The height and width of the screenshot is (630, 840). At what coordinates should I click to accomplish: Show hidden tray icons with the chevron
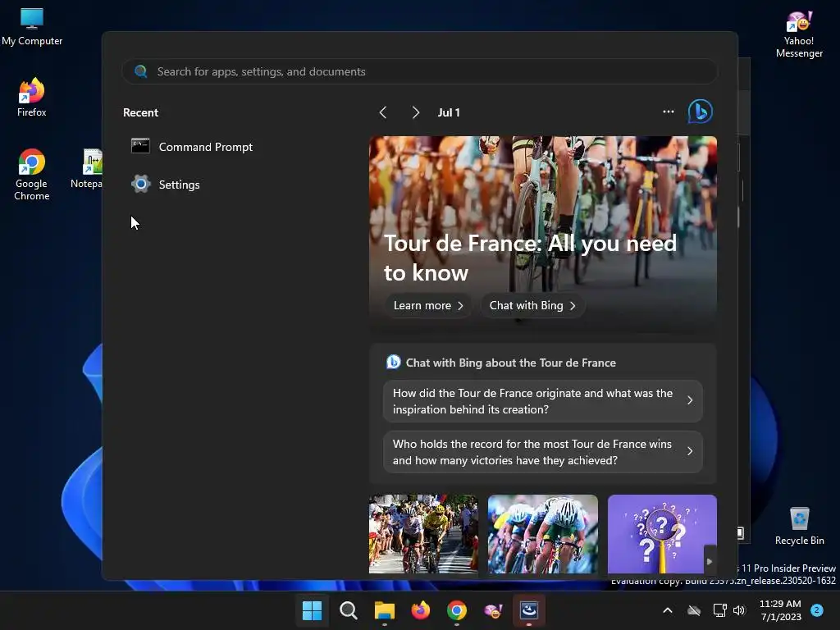(668, 610)
